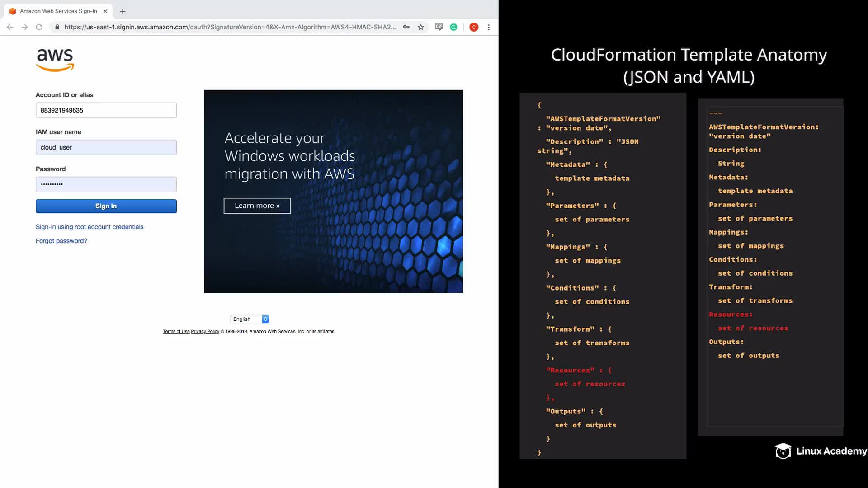Open Sign-in using root account credentials link
The image size is (868, 488).
[x=90, y=227]
